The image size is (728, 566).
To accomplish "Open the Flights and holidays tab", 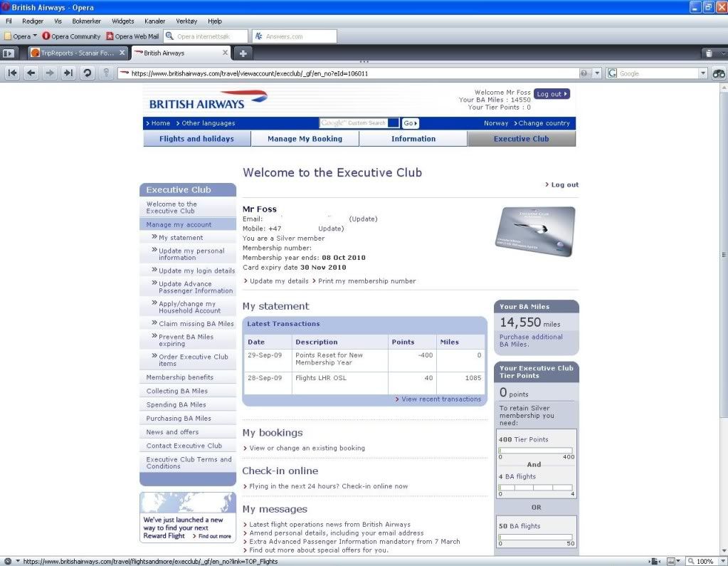I will [x=197, y=138].
